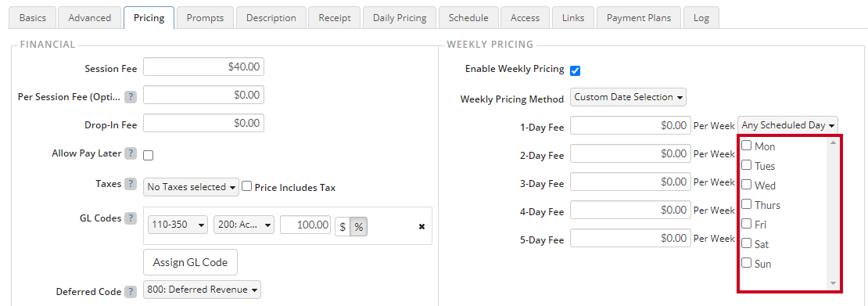This screenshot has height=306, width=868.
Task: Click help icon beside Allow Pay Later
Action: [130, 153]
